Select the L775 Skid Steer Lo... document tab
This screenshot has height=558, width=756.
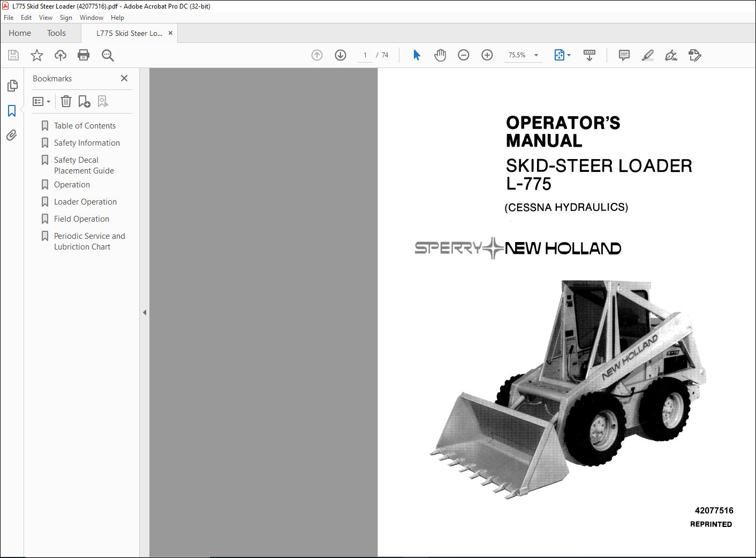(x=129, y=33)
